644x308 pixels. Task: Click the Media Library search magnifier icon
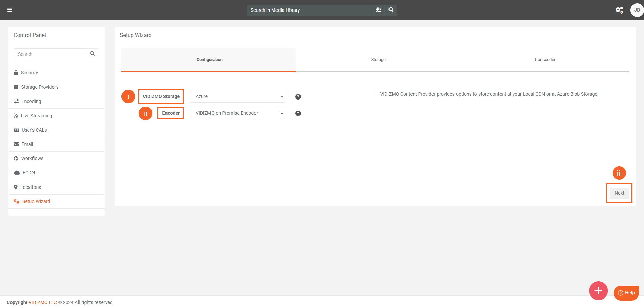coord(391,10)
